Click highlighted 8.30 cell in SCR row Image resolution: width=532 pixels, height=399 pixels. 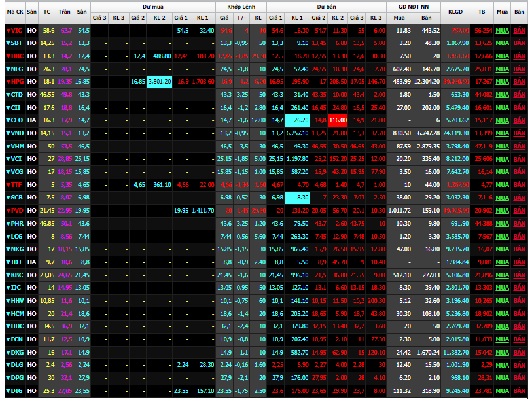(x=297, y=198)
